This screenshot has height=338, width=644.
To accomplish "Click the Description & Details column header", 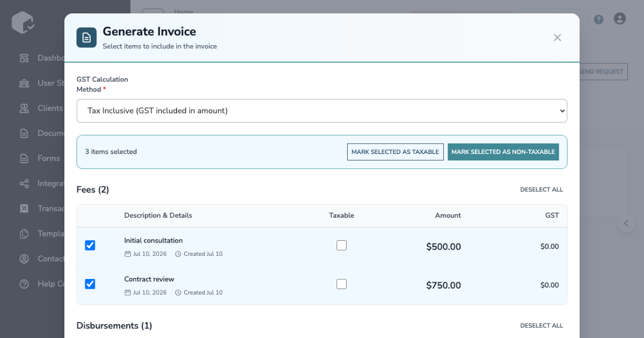I will pos(158,215).
